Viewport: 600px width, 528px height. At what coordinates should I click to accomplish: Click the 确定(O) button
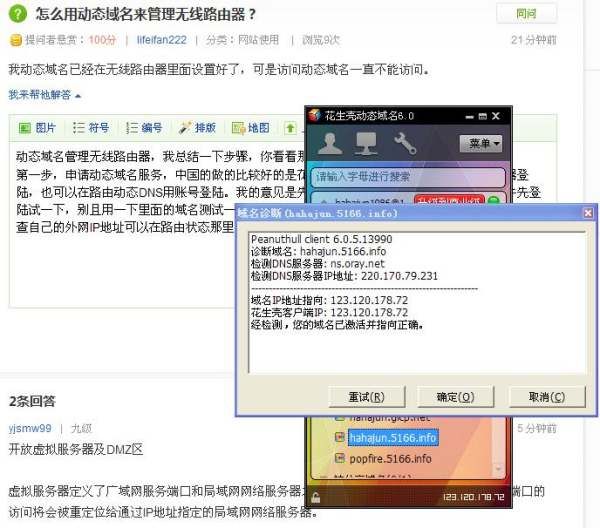click(456, 397)
